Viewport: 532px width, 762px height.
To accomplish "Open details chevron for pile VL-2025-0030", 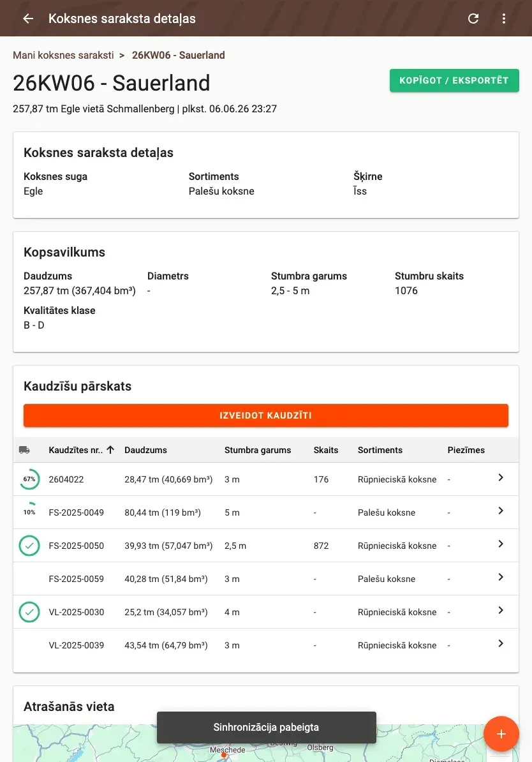I will (500, 610).
